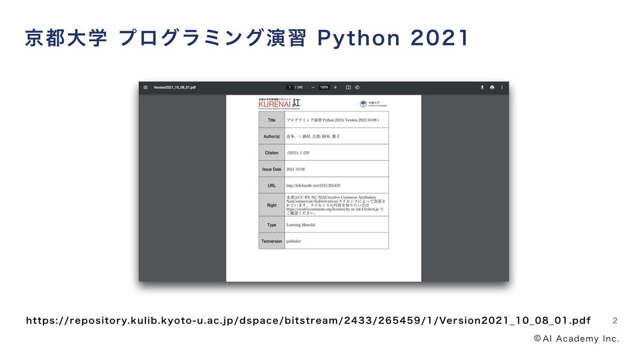Click the fit to page icon
This screenshot has height=359, width=644.
coord(348,87)
